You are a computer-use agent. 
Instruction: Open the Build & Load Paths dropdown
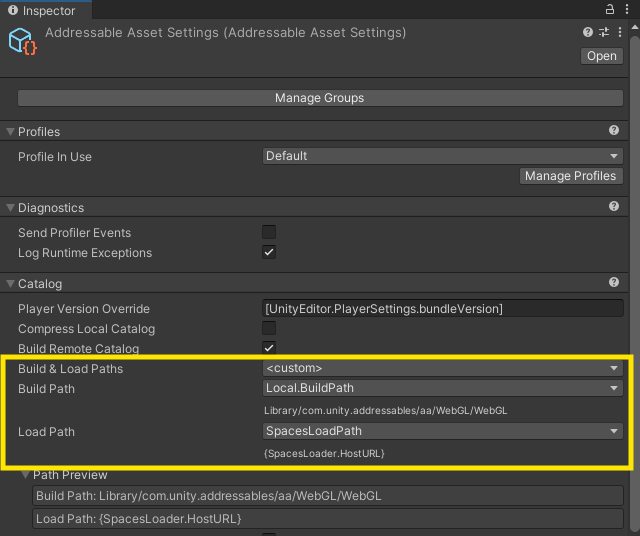pos(442,368)
